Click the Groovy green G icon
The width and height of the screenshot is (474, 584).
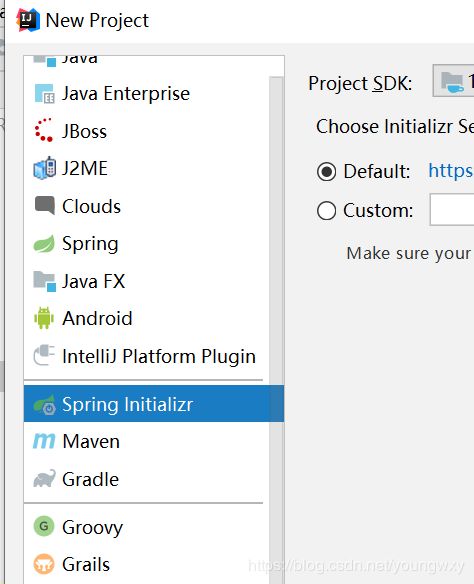[x=44, y=526]
